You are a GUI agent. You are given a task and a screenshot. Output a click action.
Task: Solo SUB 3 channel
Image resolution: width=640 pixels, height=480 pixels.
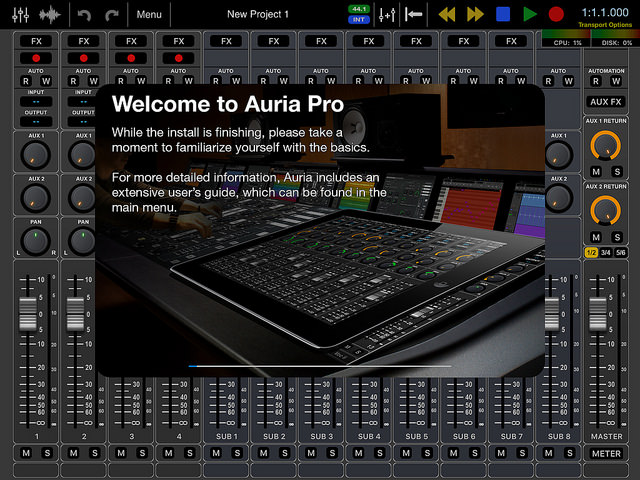[332, 453]
